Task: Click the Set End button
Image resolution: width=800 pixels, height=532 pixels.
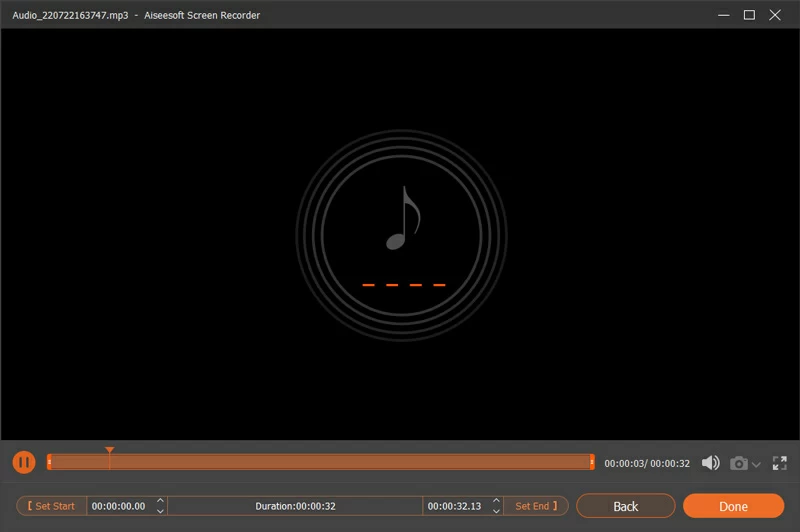Action: click(x=536, y=506)
